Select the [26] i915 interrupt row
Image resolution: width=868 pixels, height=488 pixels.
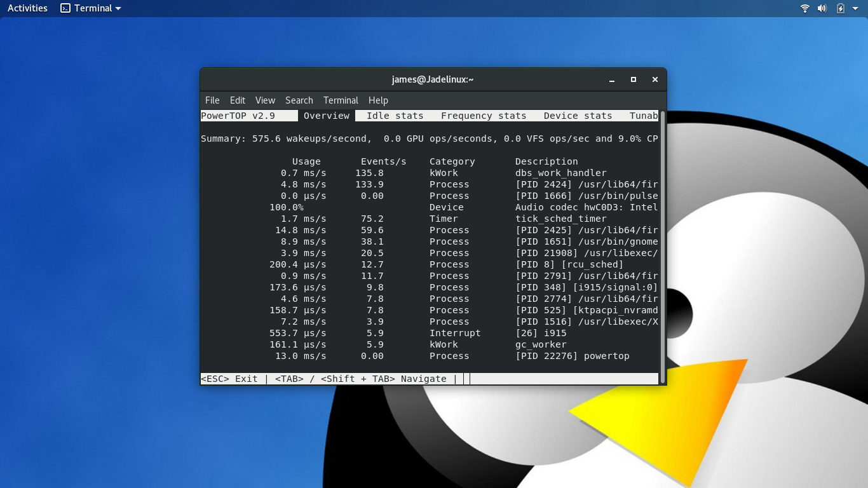tap(430, 333)
